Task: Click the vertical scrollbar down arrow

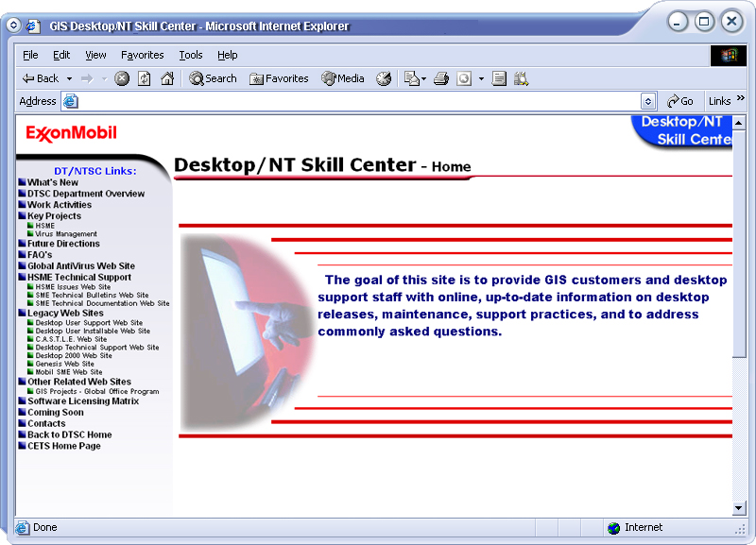Action: coord(739,508)
